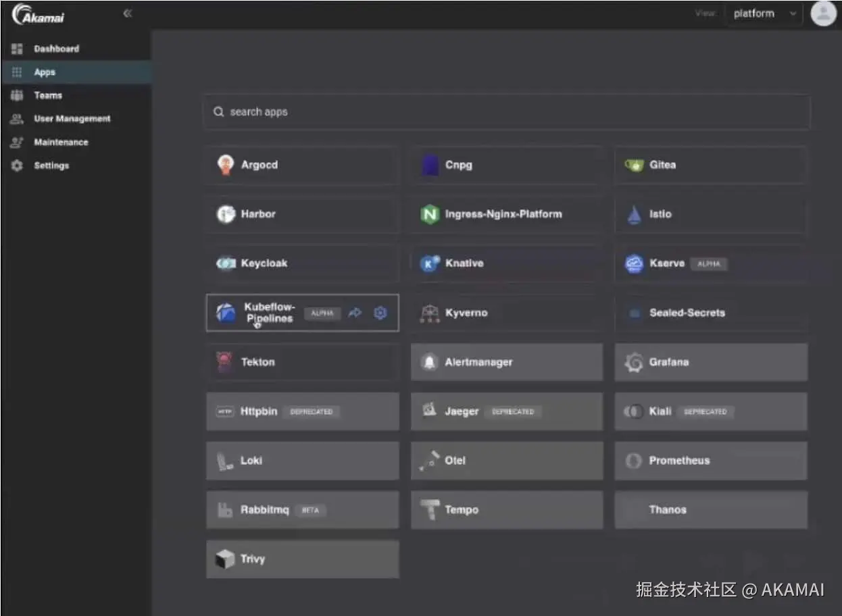The image size is (842, 616).
Task: Click the Httpbin app icon
Action: pos(225,411)
